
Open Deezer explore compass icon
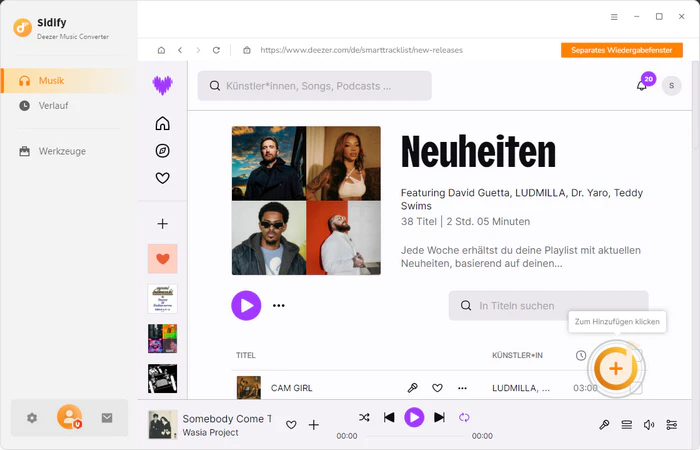click(x=162, y=151)
